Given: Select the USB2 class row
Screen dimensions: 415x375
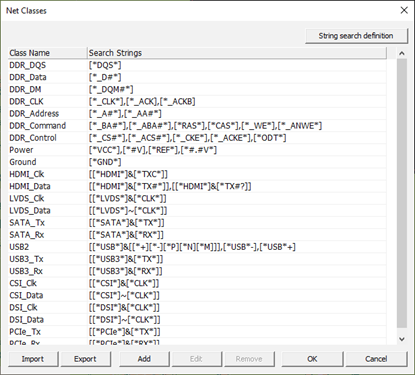Looking at the screenshot, I should pyautogui.click(x=197, y=247).
